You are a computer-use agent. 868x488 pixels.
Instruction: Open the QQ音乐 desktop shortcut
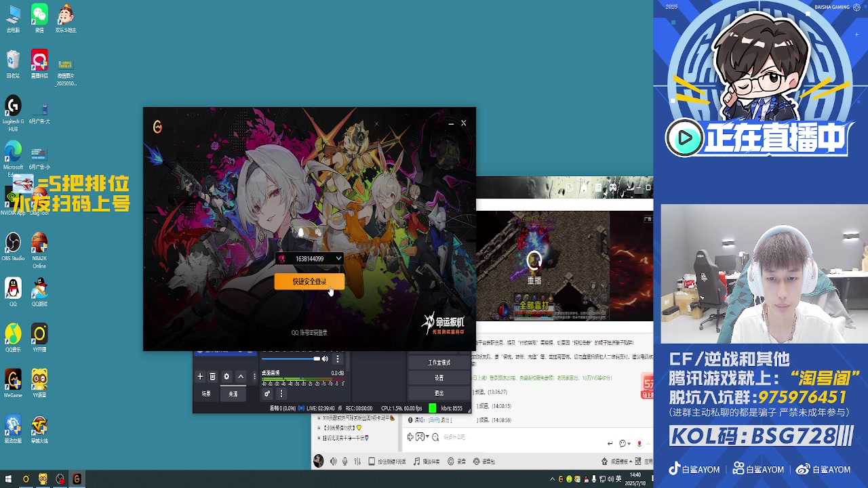pyautogui.click(x=13, y=338)
